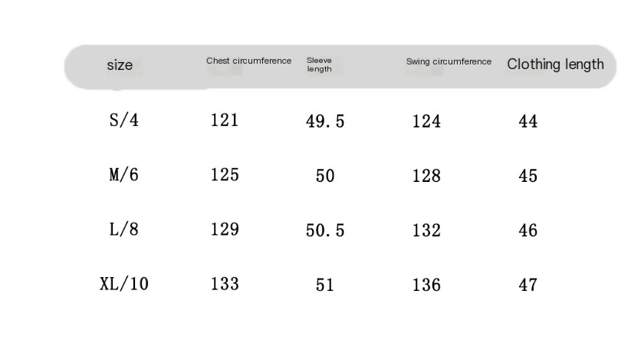
Task: Click the Clothing length column header
Action: (x=555, y=64)
